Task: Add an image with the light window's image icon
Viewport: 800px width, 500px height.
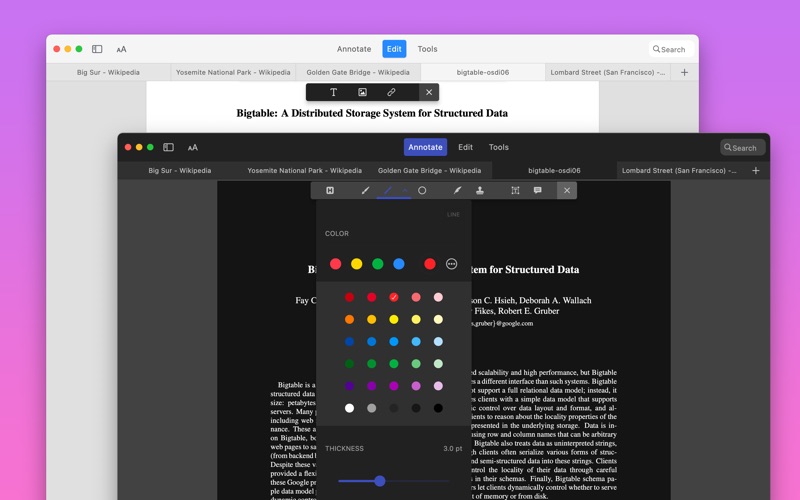Action: click(x=362, y=92)
